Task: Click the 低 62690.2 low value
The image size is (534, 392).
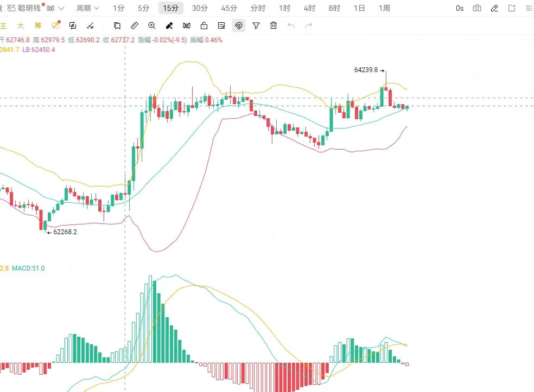Action: coord(84,40)
